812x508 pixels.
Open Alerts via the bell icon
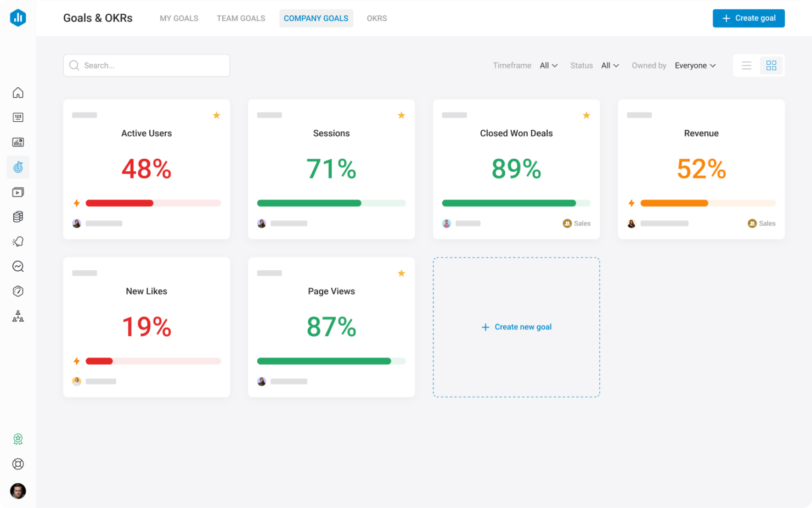point(18,241)
